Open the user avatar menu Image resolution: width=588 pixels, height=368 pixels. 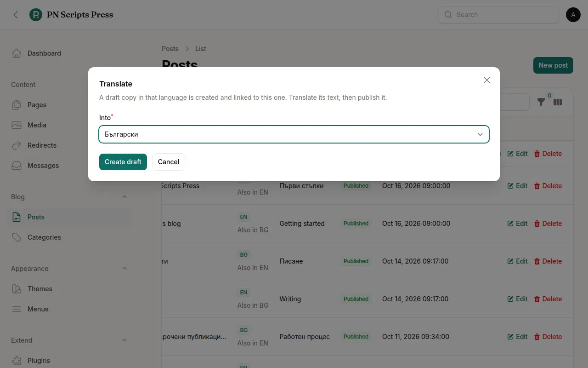pos(573,15)
